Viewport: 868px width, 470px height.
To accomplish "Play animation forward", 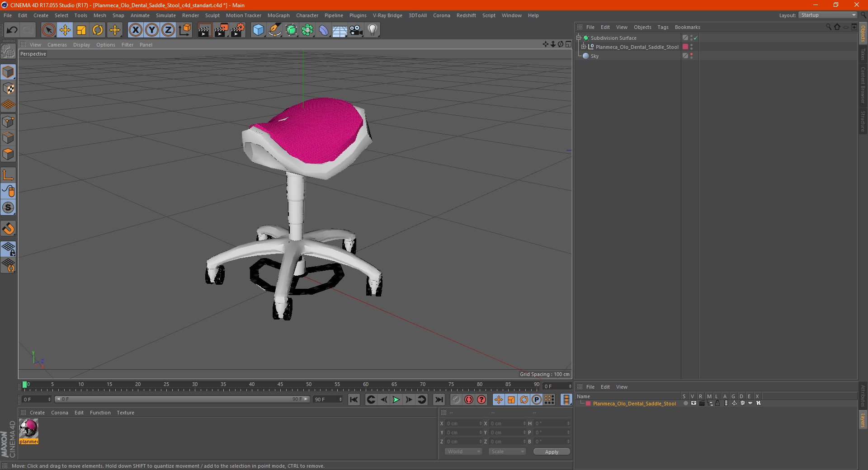I will 396,399.
